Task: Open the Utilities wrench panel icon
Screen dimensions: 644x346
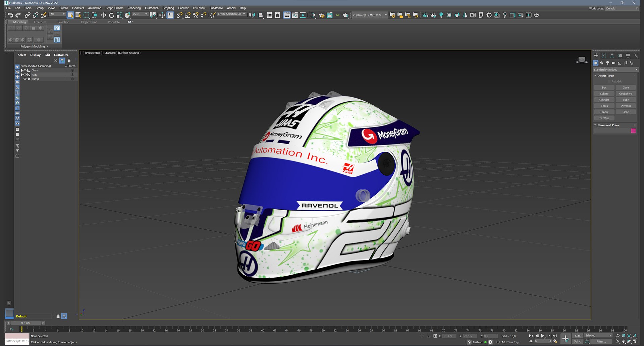Action: point(636,55)
